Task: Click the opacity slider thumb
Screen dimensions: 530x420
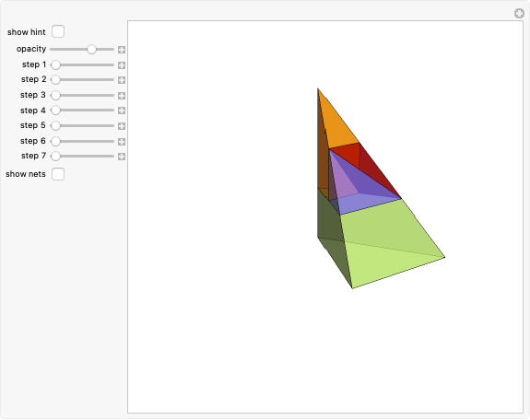Action: pos(91,50)
